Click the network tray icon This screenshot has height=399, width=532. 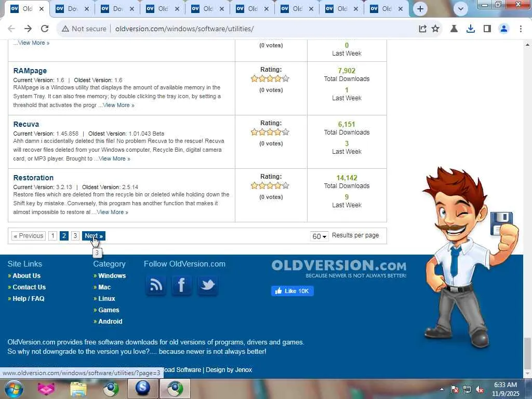[x=467, y=389]
